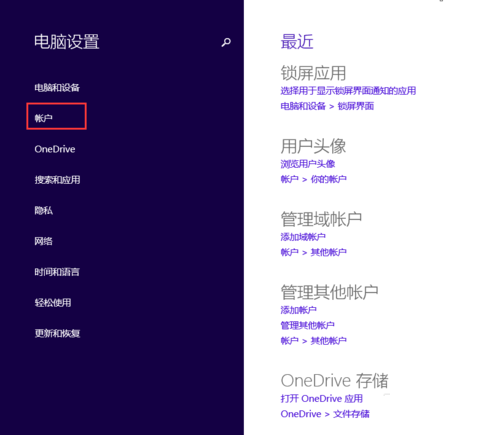Follow OneDrive > 文件存储 link
The image size is (500, 435).
point(325,414)
